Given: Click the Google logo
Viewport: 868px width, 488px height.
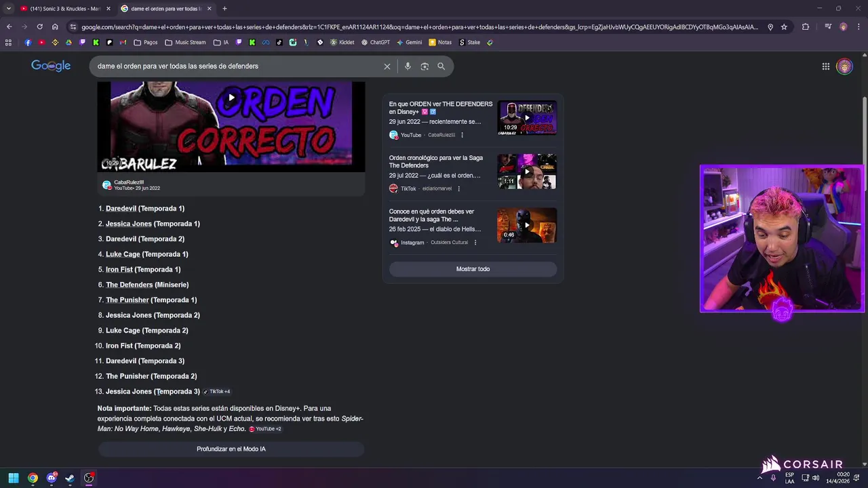Looking at the screenshot, I should [x=51, y=66].
